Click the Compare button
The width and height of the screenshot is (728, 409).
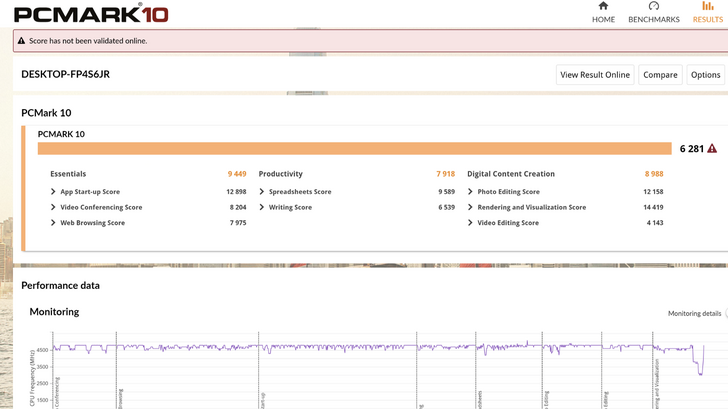[x=660, y=75]
